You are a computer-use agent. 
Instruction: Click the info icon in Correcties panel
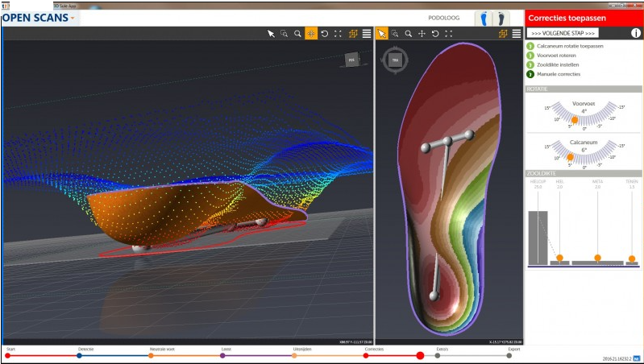point(636,33)
